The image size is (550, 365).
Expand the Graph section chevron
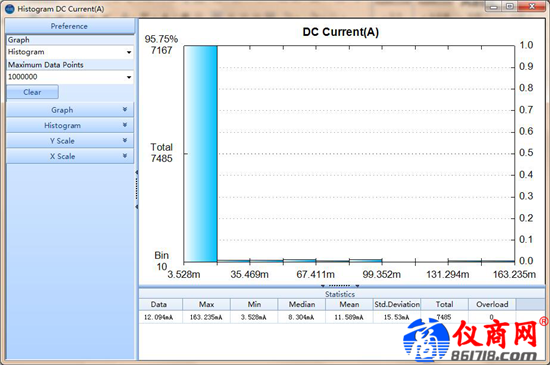tap(125, 110)
